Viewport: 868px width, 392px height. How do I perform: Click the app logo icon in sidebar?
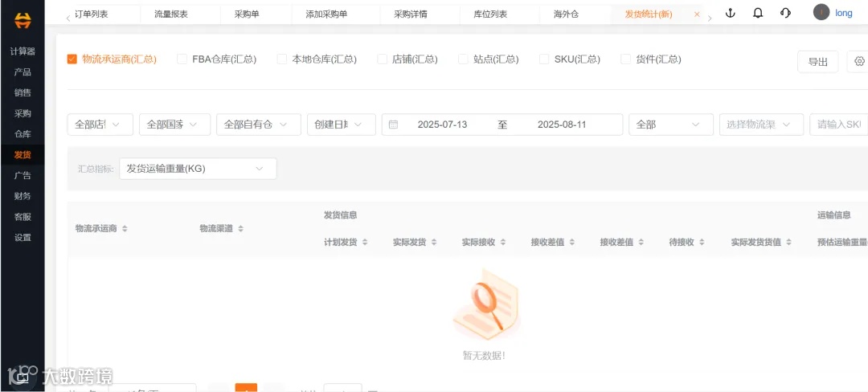(x=23, y=20)
